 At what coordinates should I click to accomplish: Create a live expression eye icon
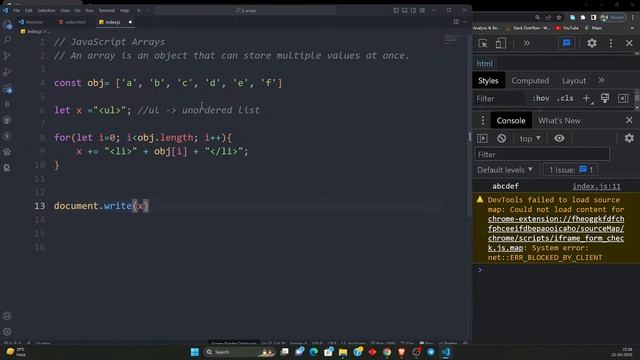(559, 138)
